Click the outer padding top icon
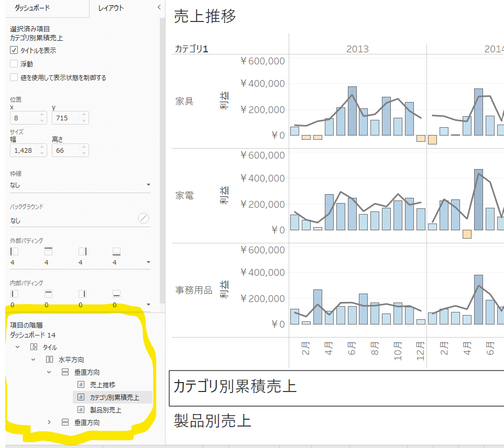504x448 pixels. pyautogui.click(x=49, y=251)
